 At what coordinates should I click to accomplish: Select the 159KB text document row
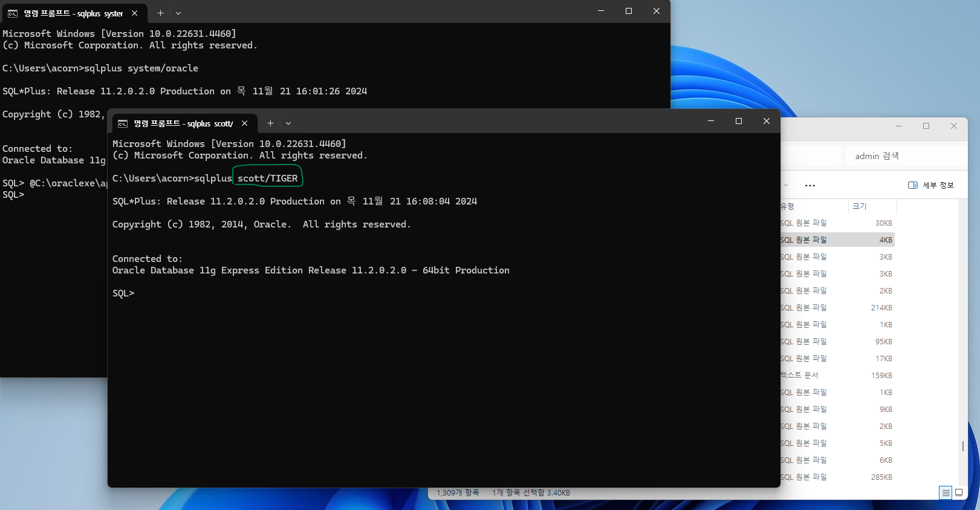837,376
